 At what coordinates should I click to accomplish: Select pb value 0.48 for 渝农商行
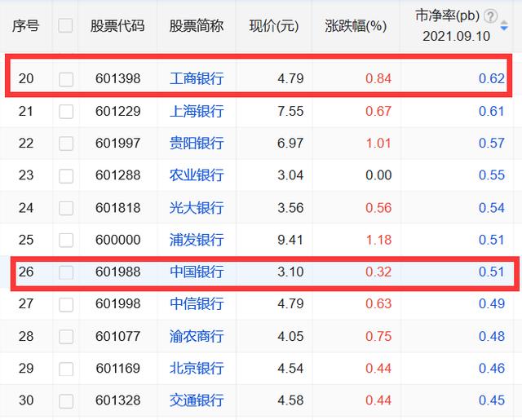coord(492,336)
